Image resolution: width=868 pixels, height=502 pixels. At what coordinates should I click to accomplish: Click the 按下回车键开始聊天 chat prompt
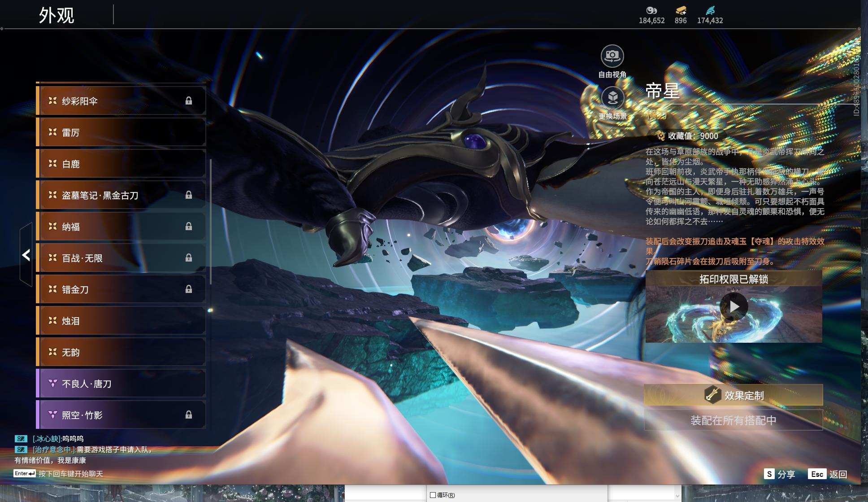[x=70, y=474]
